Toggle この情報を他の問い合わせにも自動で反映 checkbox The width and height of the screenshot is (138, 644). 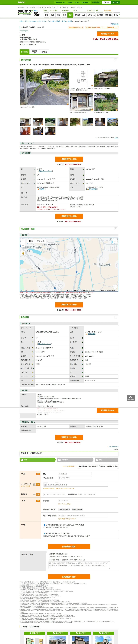point(45,525)
